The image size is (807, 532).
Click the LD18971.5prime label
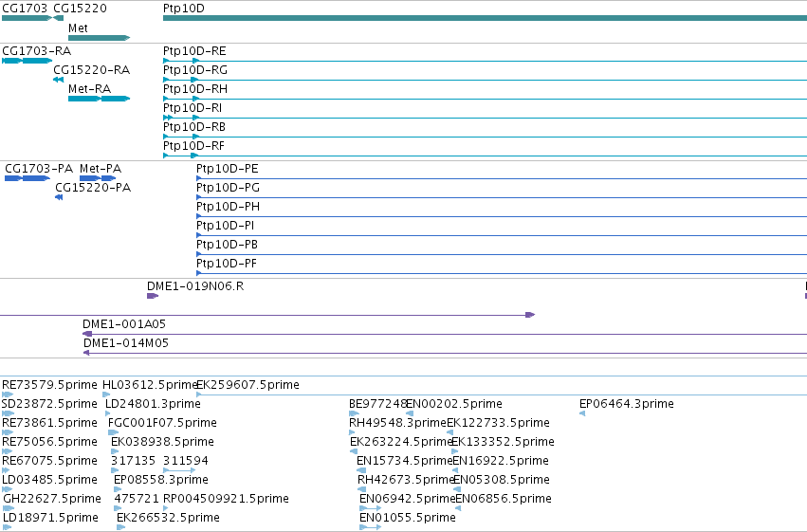point(50,518)
